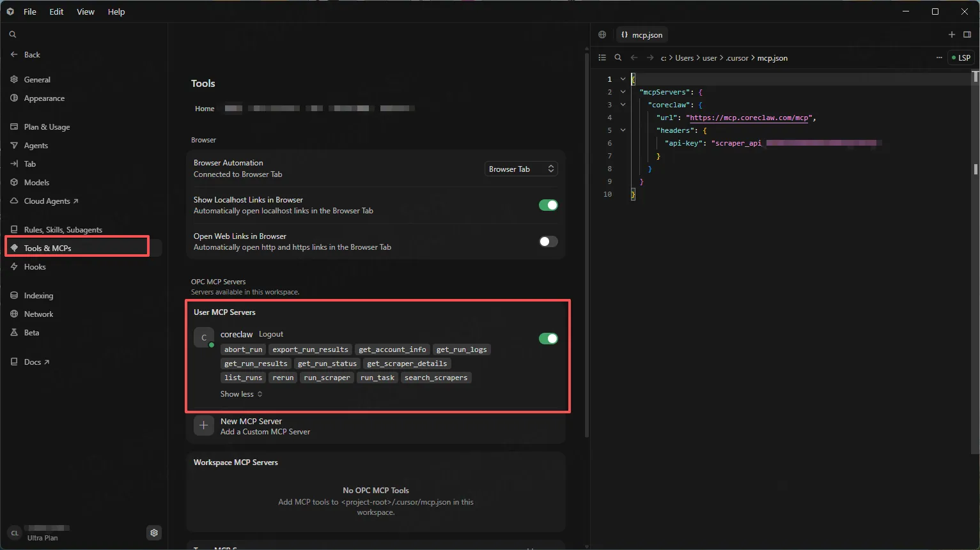Click the abort_run tool tag
This screenshot has height=550, width=980.
(x=244, y=349)
